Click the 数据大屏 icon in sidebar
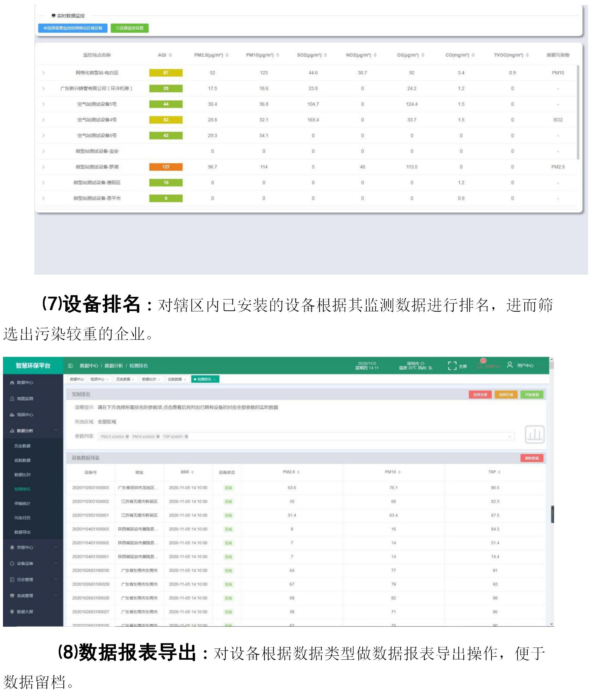This screenshot has width=596, height=700. [12, 612]
